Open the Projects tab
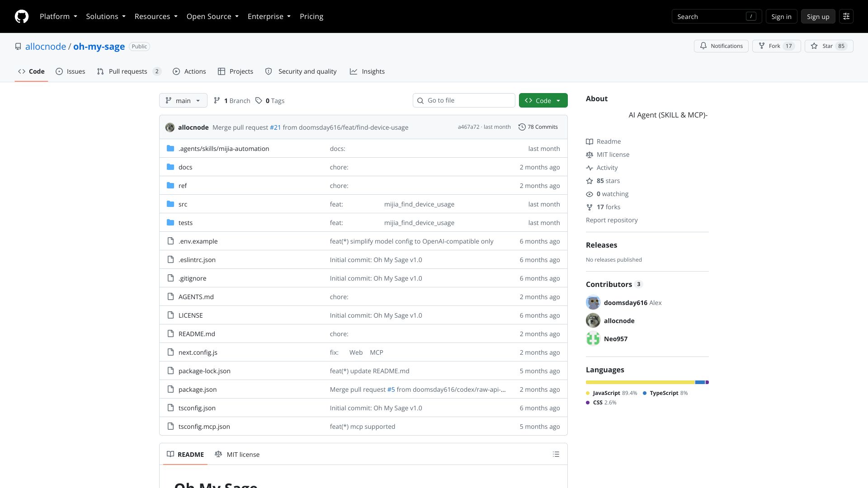 [x=235, y=71]
